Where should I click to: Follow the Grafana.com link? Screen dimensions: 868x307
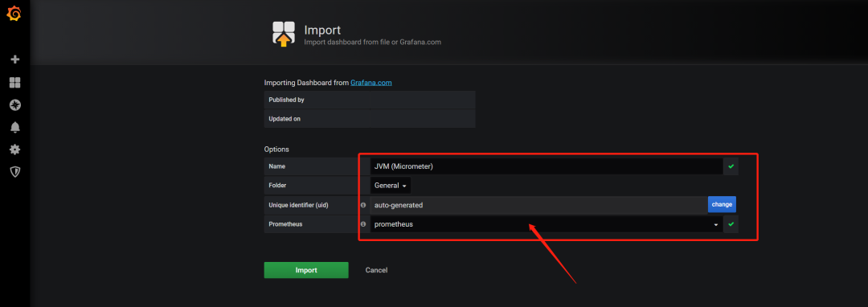tap(371, 83)
